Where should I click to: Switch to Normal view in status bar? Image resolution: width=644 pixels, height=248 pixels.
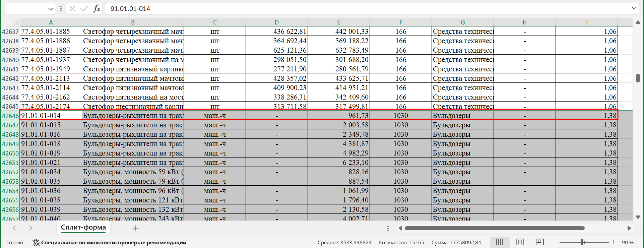tap(500, 242)
